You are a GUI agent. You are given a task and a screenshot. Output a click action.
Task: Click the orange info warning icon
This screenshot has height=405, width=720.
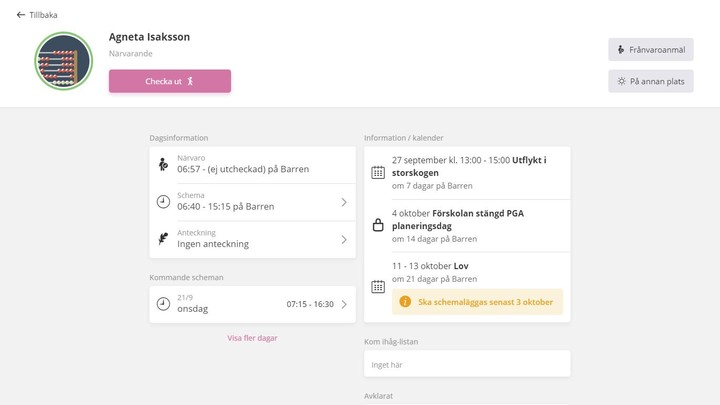click(405, 302)
